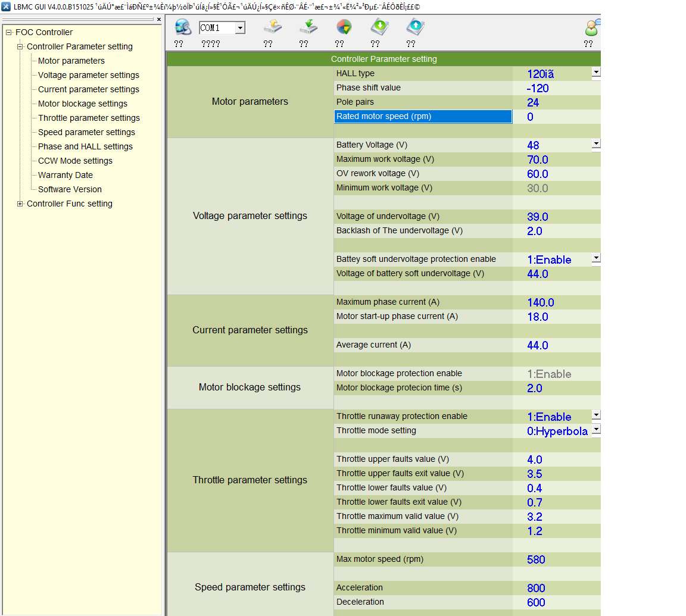Click the drive icon with yellow up arrow
Screen dimensions: 686x616
point(272,27)
